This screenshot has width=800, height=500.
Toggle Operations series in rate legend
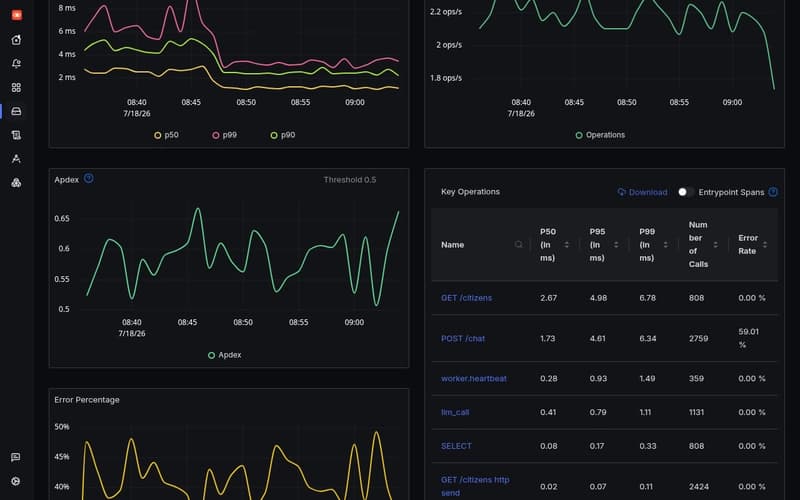click(600, 135)
